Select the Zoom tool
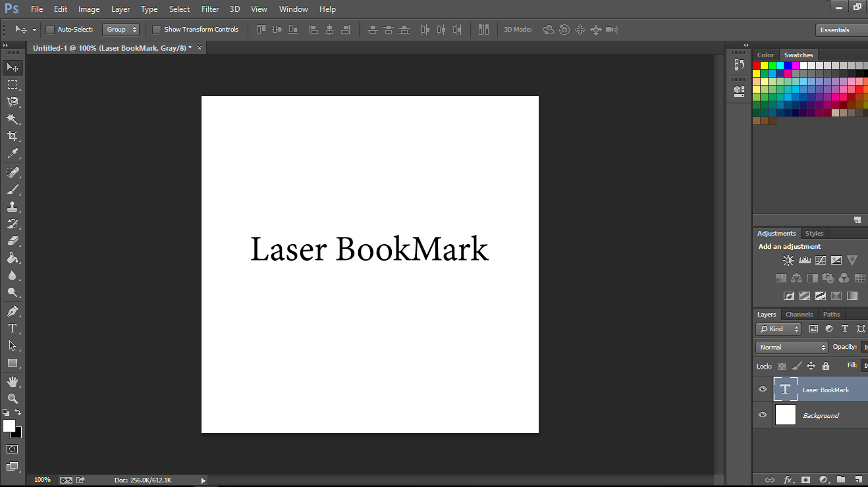Screen dimensions: 868x487 point(12,399)
